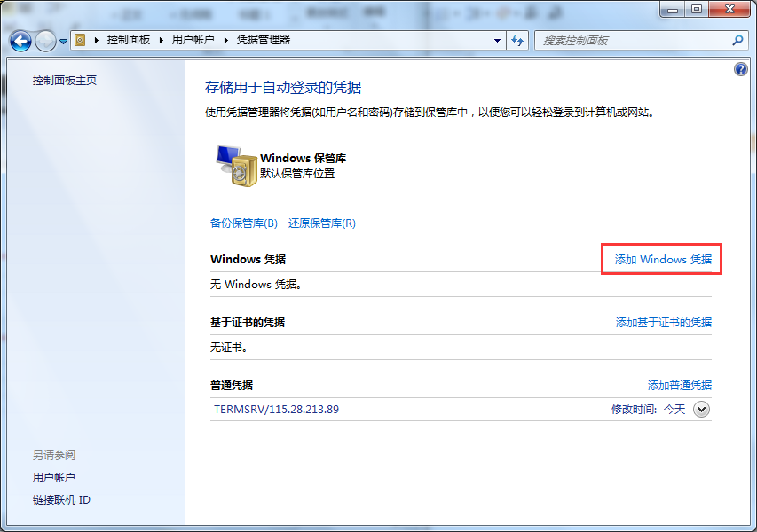Screen dimensions: 757x532
Task: Open 链接联机 ID in the sidebar
Action: (61, 500)
